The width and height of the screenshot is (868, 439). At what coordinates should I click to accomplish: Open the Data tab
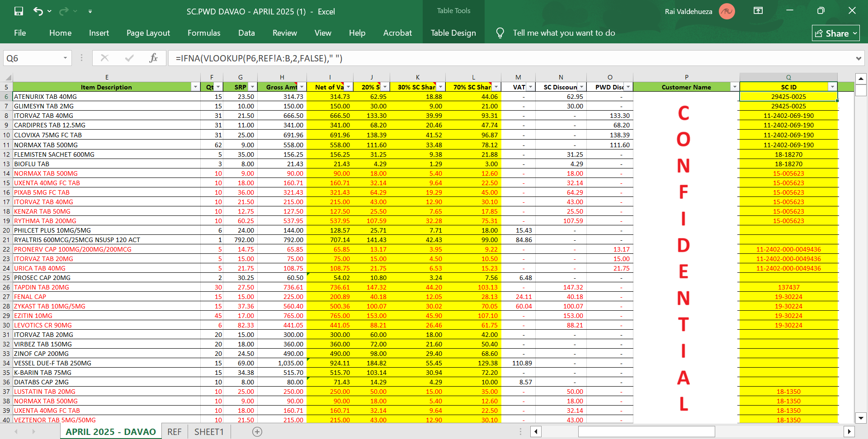coord(246,33)
